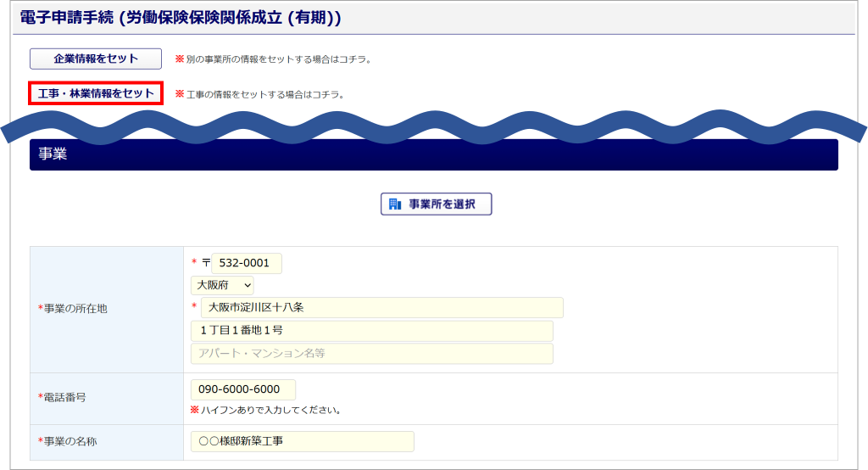Click the 工事・林業情報をセット button
This screenshot has width=868, height=470.
[x=96, y=93]
